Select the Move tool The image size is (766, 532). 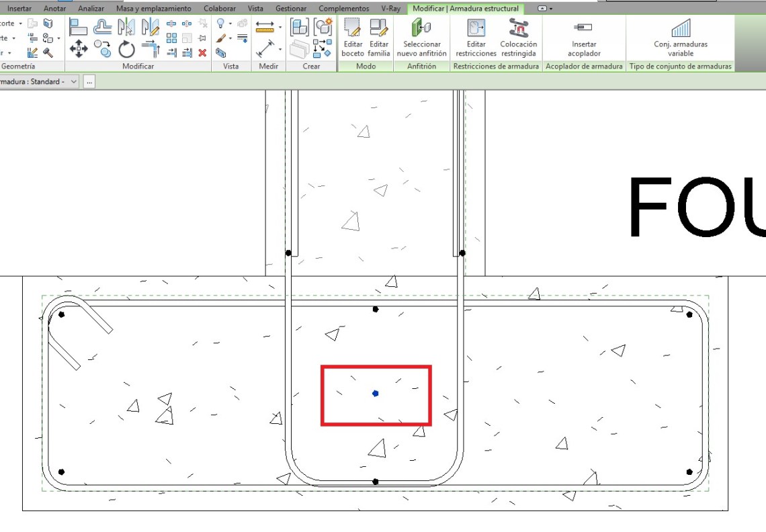79,49
